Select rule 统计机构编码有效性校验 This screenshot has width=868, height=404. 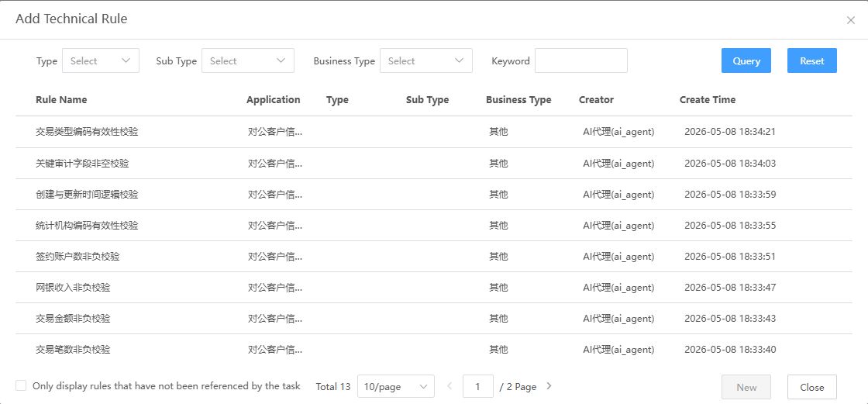87,226
